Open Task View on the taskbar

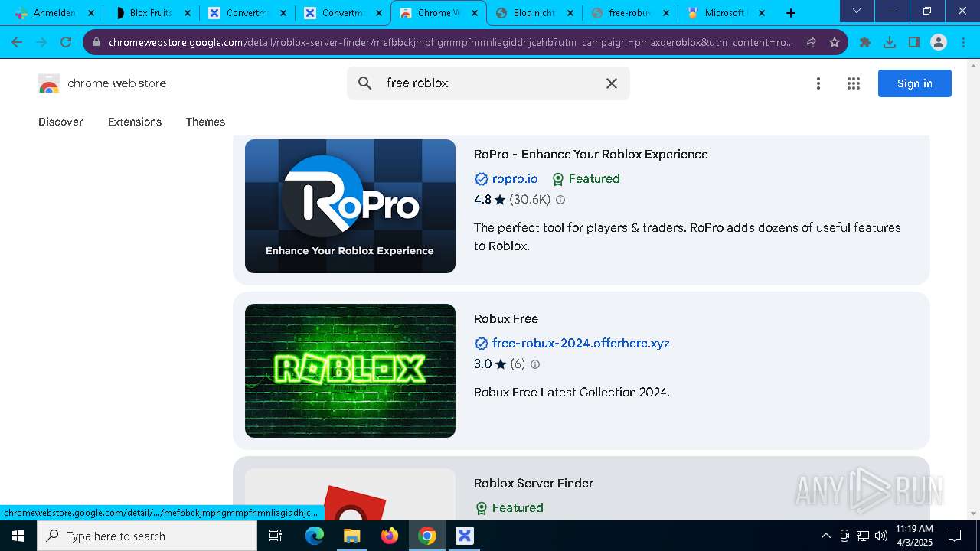[x=276, y=536]
